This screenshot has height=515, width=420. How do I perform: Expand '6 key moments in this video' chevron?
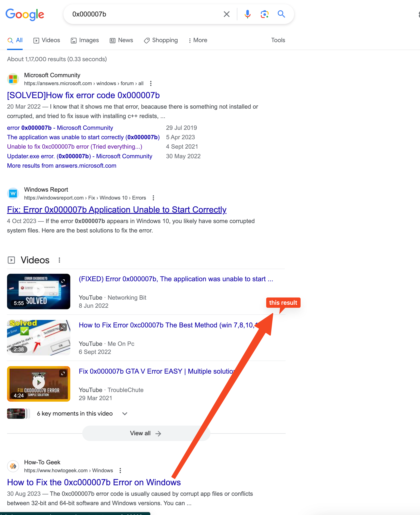point(125,413)
